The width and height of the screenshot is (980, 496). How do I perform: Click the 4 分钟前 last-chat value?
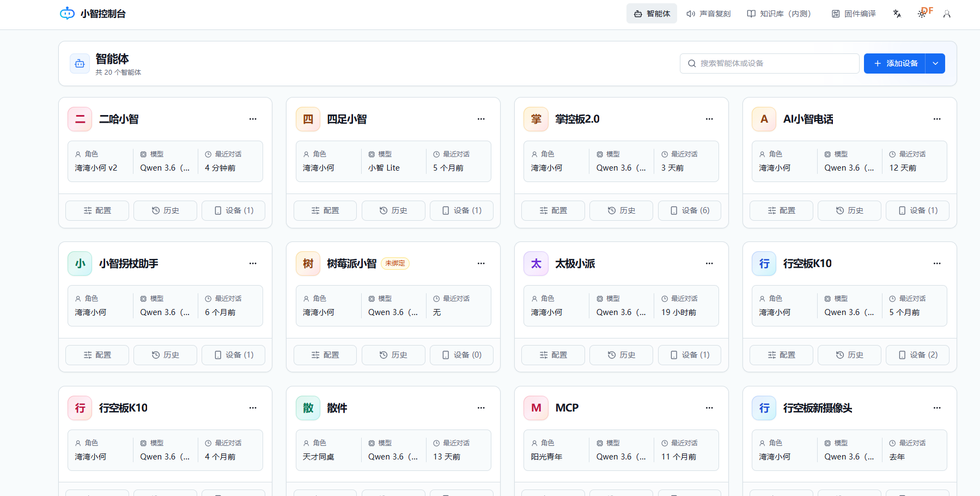(220, 168)
